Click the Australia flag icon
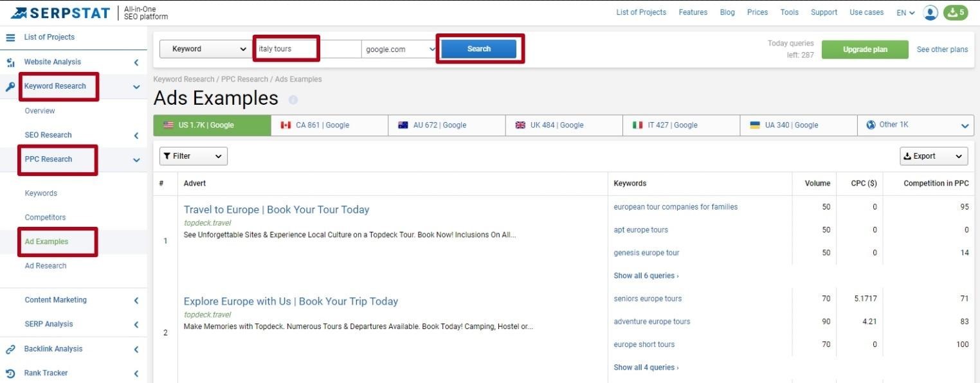The image size is (980, 383). click(403, 125)
